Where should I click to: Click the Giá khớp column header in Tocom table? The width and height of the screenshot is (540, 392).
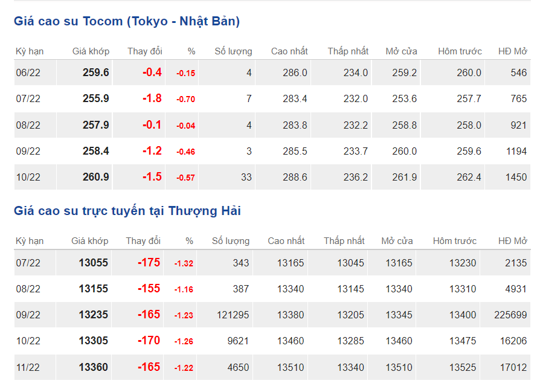click(91, 51)
